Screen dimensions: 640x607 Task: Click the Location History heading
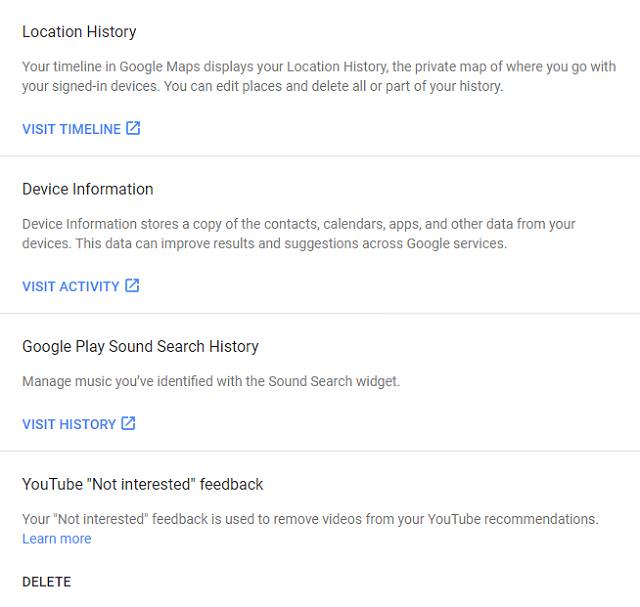tap(79, 31)
